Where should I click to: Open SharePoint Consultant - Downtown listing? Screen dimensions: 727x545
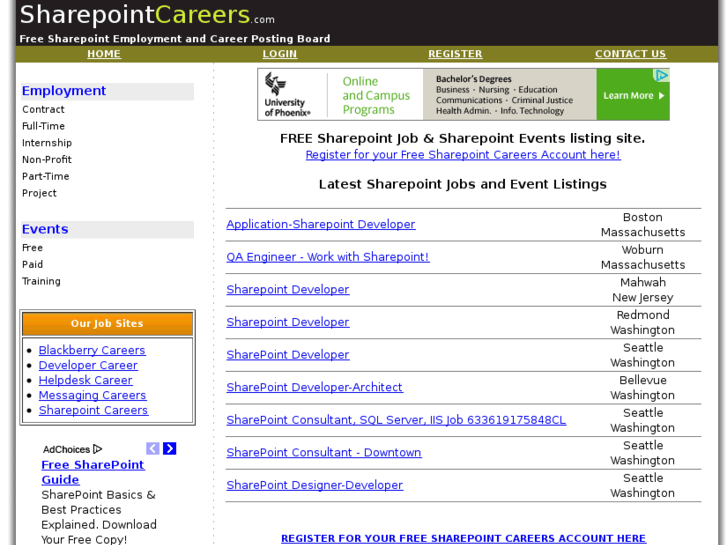(324, 452)
